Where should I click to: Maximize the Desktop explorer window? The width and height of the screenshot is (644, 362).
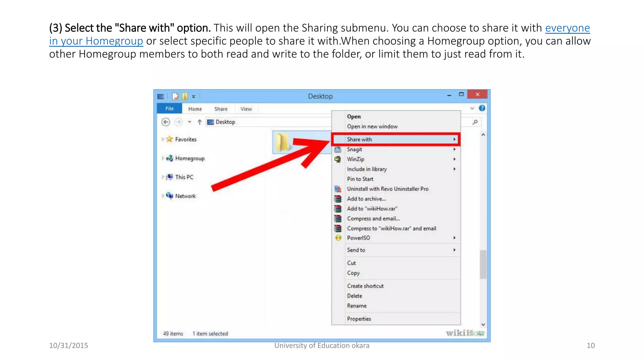pyautogui.click(x=461, y=94)
